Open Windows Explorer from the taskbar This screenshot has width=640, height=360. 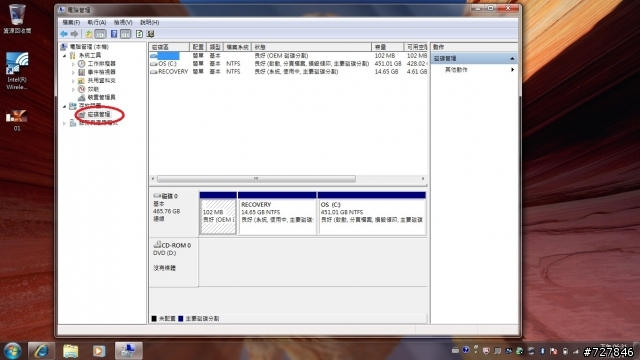[70, 351]
